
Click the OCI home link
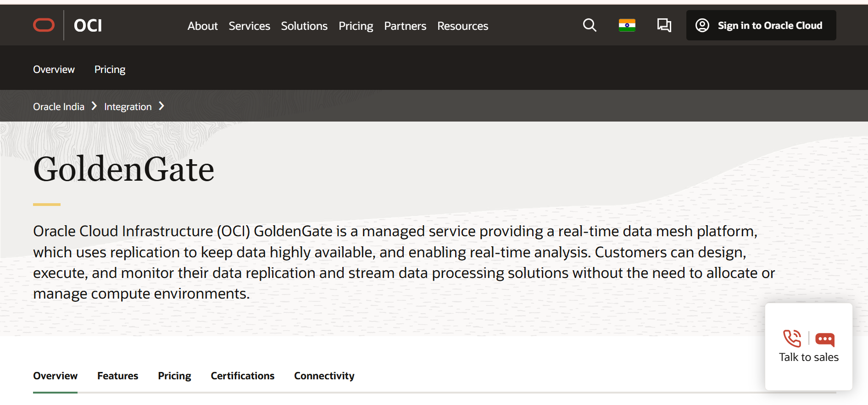(x=88, y=26)
